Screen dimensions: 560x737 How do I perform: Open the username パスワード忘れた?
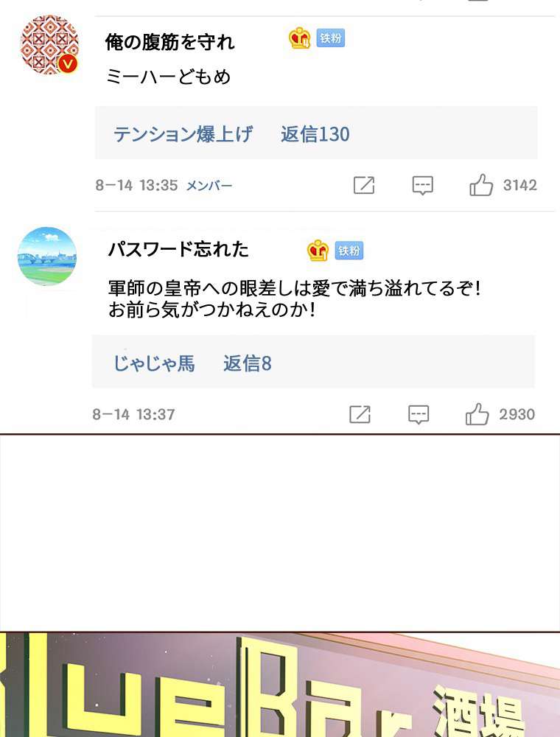tap(178, 248)
